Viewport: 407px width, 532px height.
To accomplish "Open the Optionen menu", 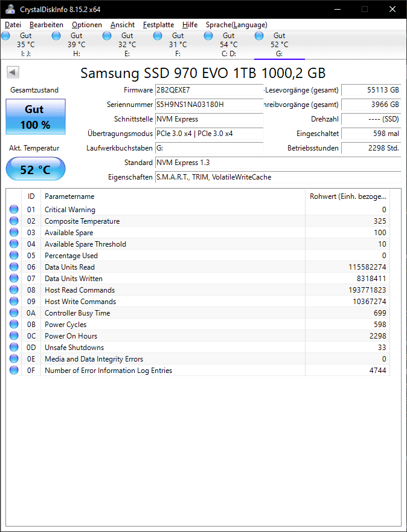I will pos(87,25).
